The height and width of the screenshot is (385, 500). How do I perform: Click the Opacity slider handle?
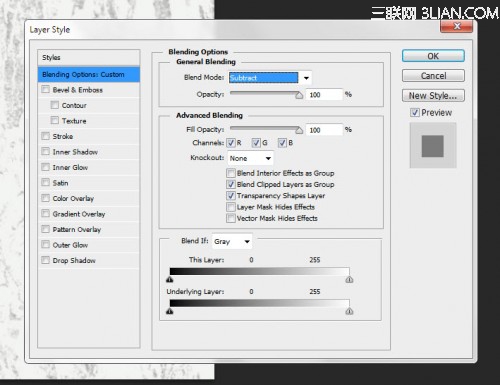(299, 95)
